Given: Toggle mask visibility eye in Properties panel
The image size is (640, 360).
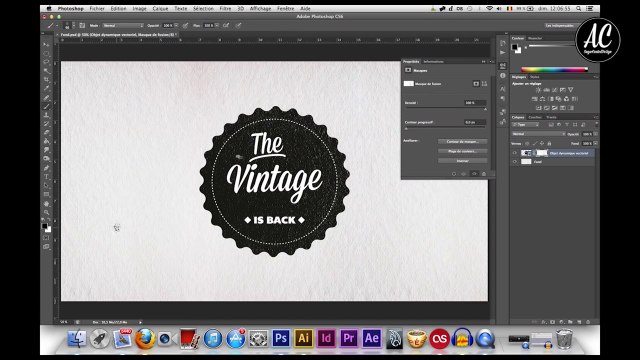Looking at the screenshot, I should (474, 174).
